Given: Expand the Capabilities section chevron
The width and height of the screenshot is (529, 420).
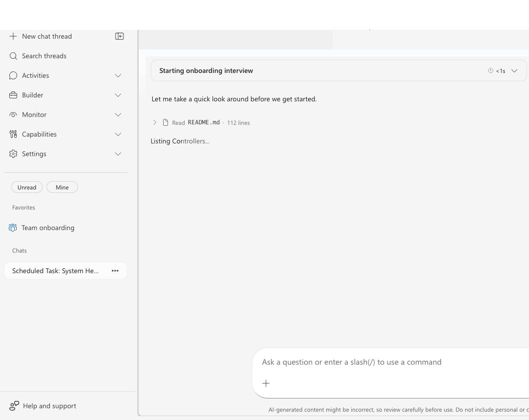Looking at the screenshot, I should pyautogui.click(x=118, y=134).
